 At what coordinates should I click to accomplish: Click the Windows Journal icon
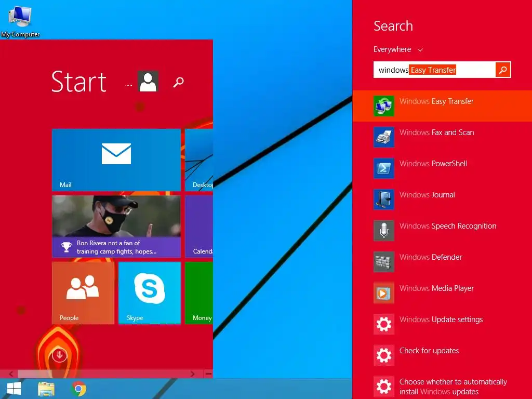pos(384,199)
